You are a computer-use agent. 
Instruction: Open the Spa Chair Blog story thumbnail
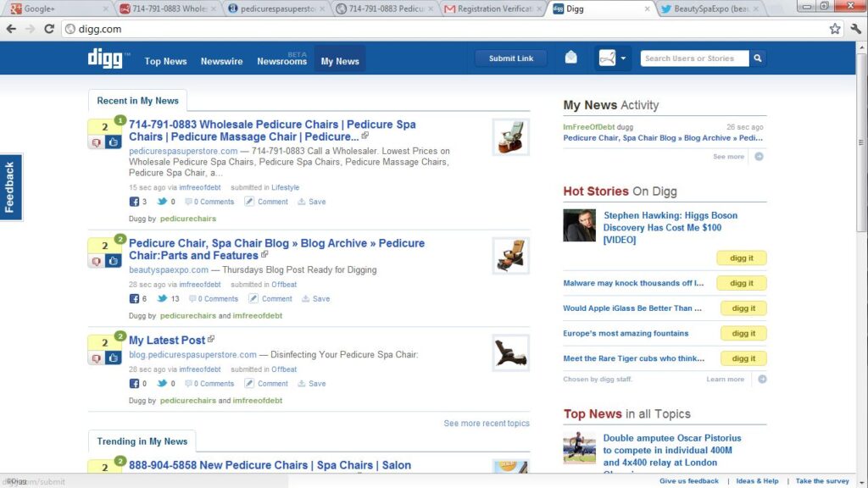510,256
